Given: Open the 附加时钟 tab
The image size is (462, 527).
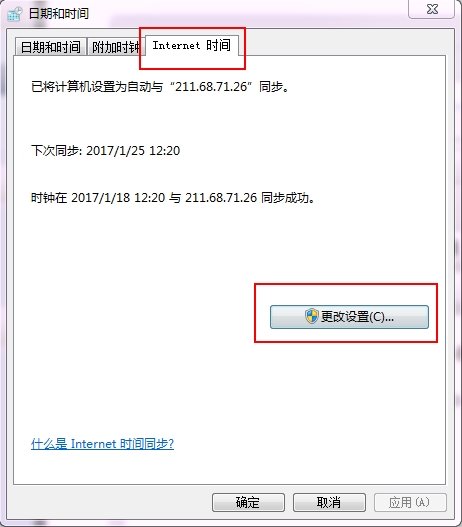Looking at the screenshot, I should click(x=116, y=47).
